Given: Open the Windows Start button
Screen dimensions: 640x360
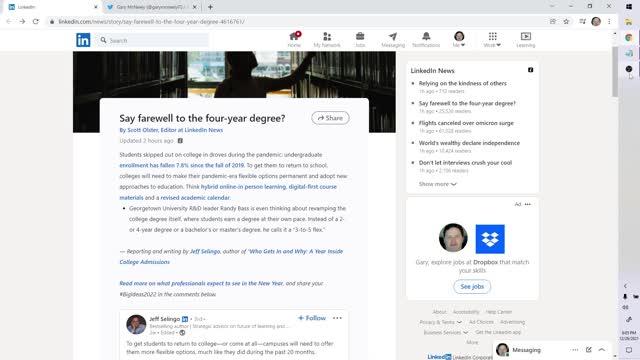Looking at the screenshot, I should click(x=629, y=7).
